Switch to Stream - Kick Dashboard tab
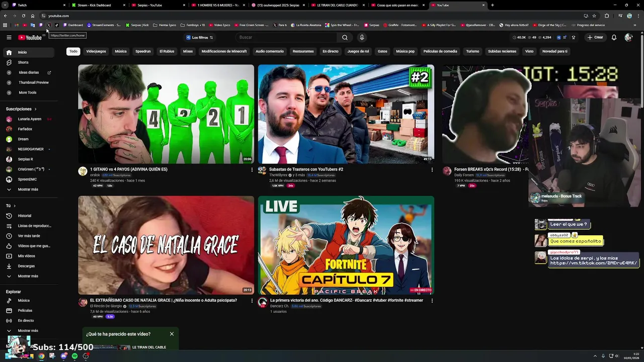644x362 pixels. point(99,5)
